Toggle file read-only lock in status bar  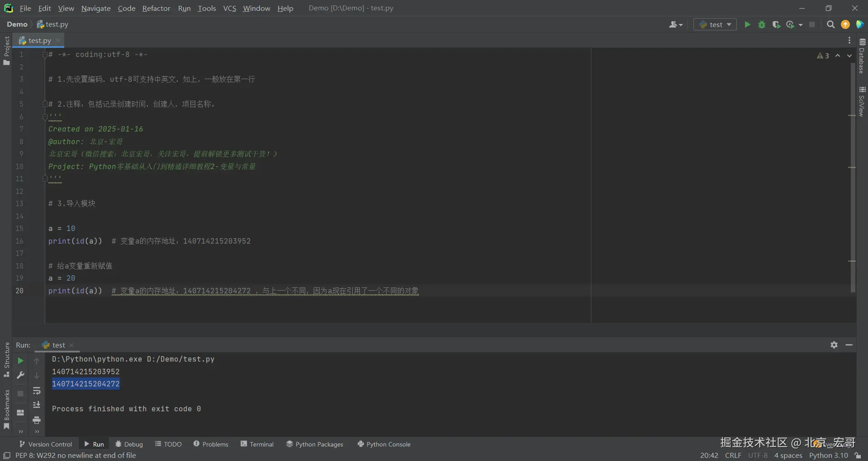point(858,456)
